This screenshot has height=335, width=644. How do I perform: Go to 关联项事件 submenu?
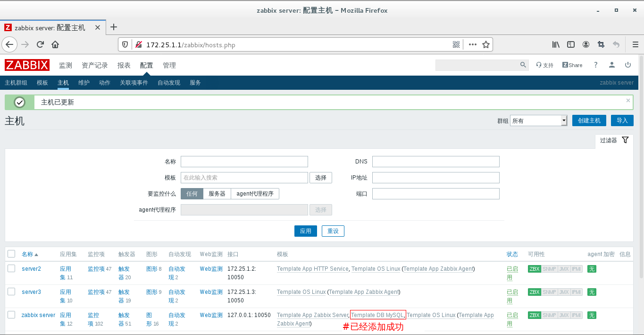point(134,83)
